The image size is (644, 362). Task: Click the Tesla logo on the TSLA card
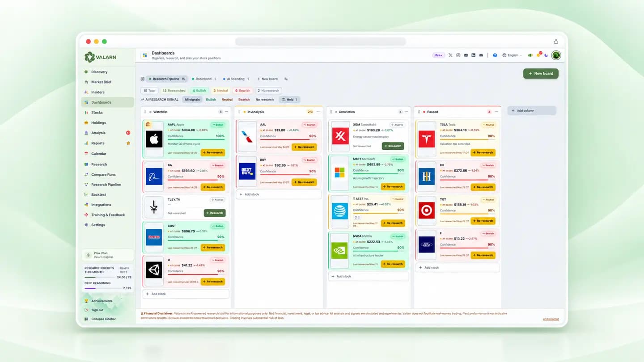[427, 139]
